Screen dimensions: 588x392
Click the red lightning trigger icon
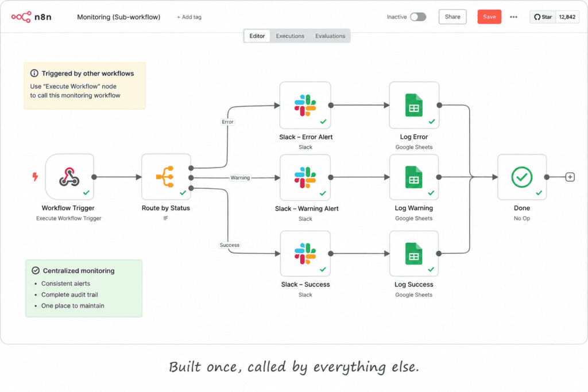coord(35,177)
